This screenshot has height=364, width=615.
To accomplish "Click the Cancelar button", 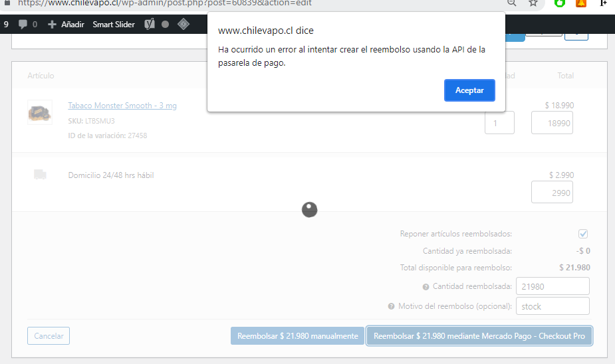I will pos(49,336).
